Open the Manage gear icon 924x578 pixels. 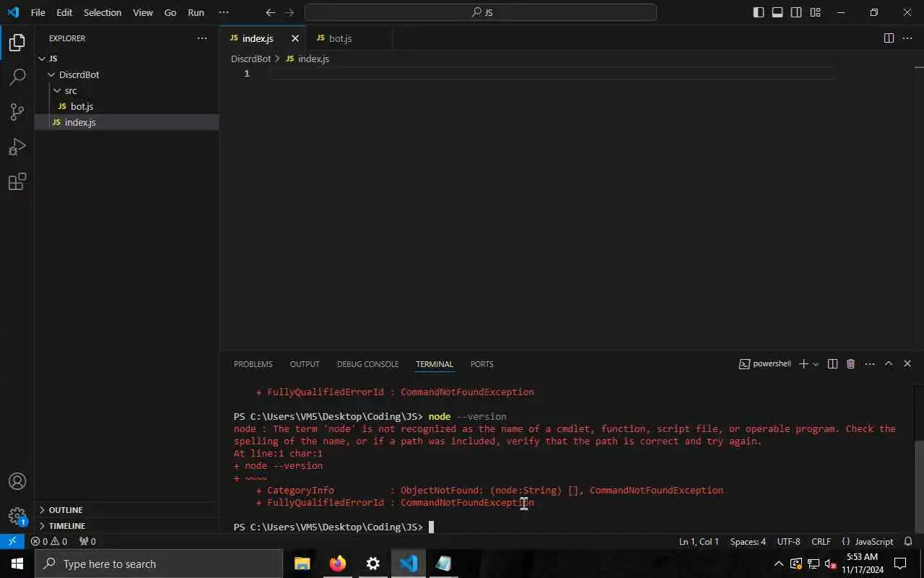[x=17, y=516]
